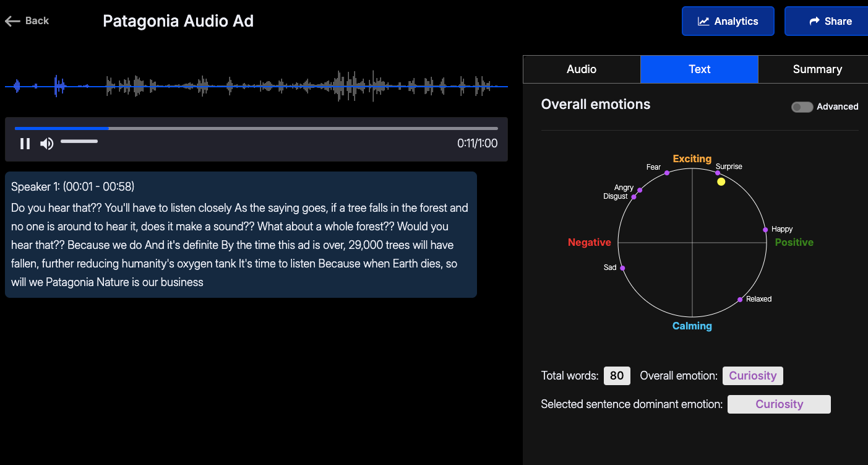Viewport: 868px width, 465px height.
Task: Click the Fear point on the emotion wheel
Action: (x=667, y=173)
